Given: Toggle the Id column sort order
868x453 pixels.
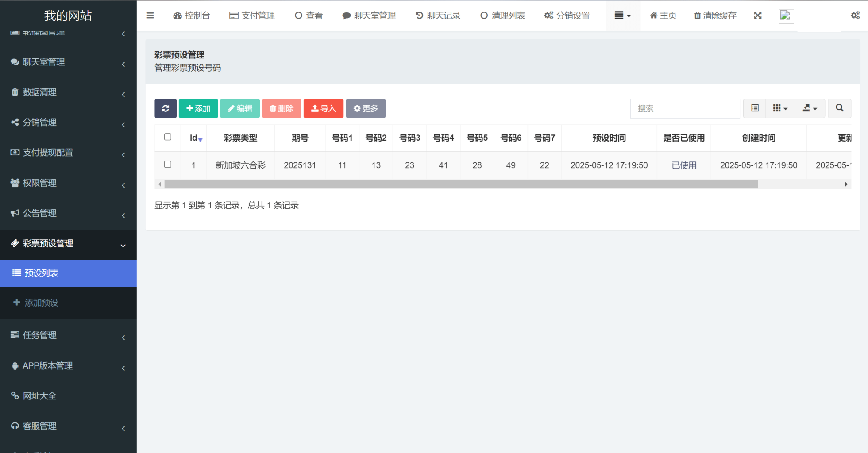Looking at the screenshot, I should [194, 138].
